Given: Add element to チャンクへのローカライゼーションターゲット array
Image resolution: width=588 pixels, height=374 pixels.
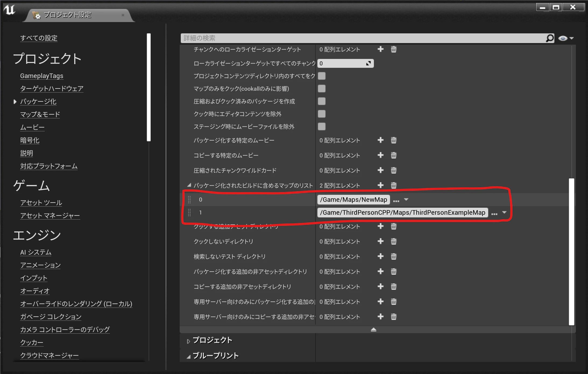Looking at the screenshot, I should 380,49.
